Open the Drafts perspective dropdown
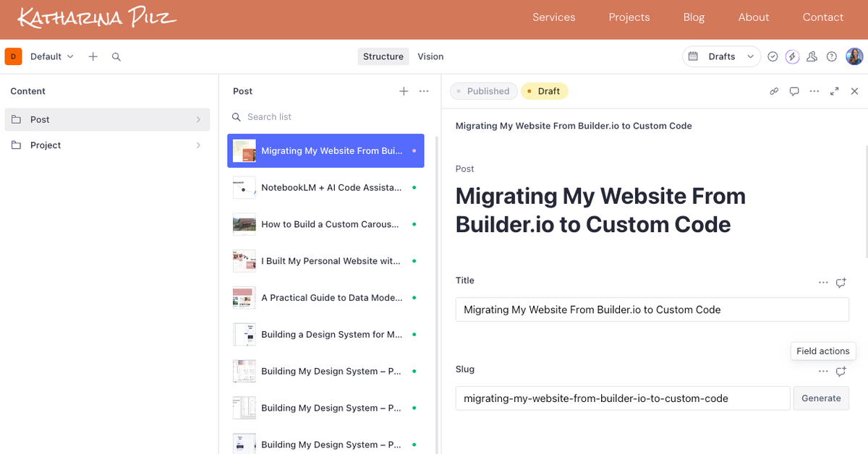The height and width of the screenshot is (454, 868). tap(721, 56)
